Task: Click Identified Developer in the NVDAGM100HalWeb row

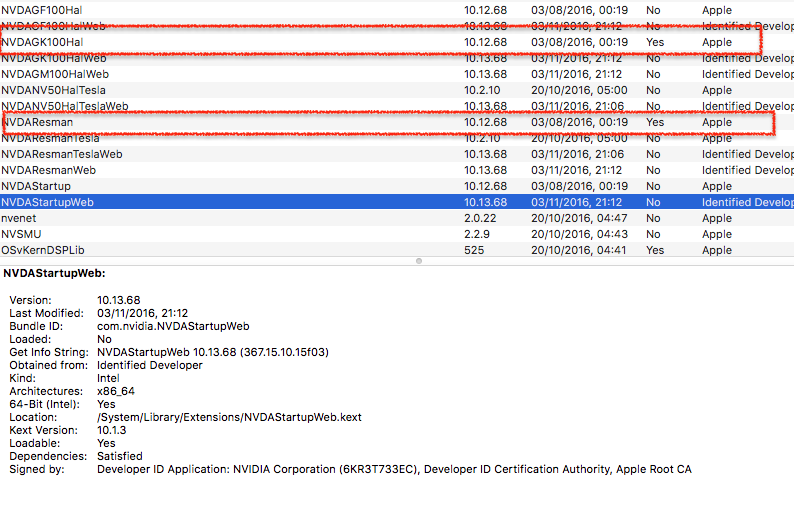Action: pyautogui.click(x=747, y=74)
